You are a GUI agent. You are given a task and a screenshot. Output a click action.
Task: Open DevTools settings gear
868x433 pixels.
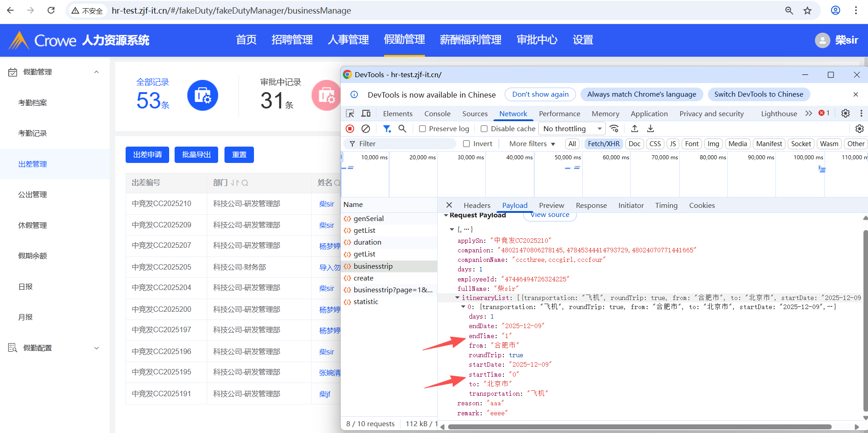tap(845, 113)
